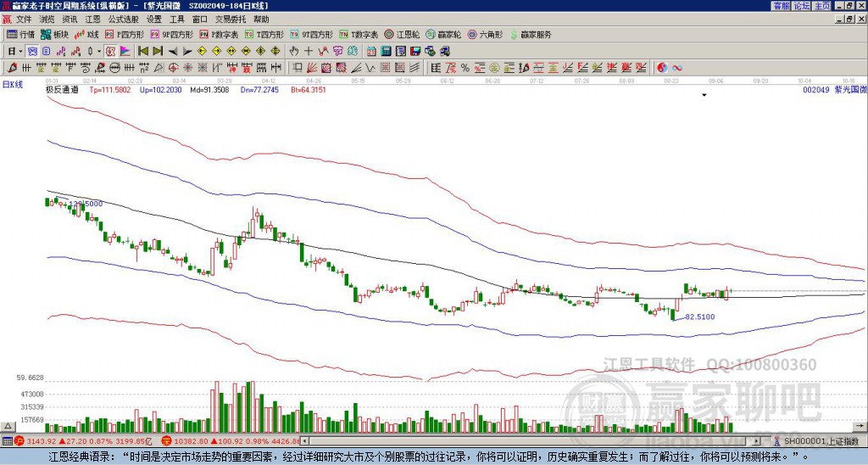
Task: Open the 江恩 menu
Action: 93,20
